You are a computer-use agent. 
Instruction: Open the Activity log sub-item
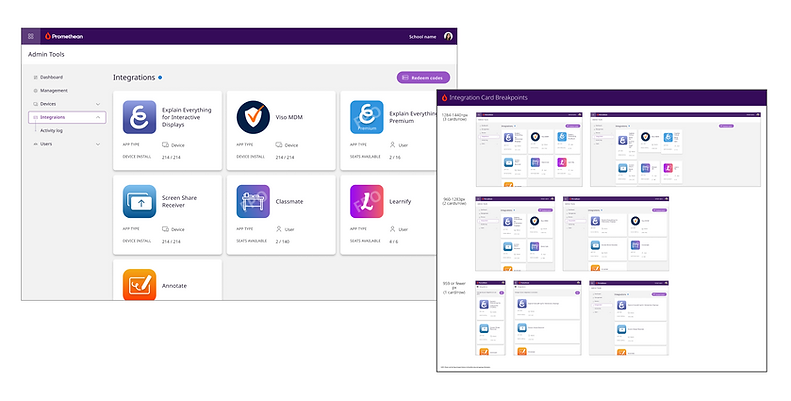tap(51, 131)
